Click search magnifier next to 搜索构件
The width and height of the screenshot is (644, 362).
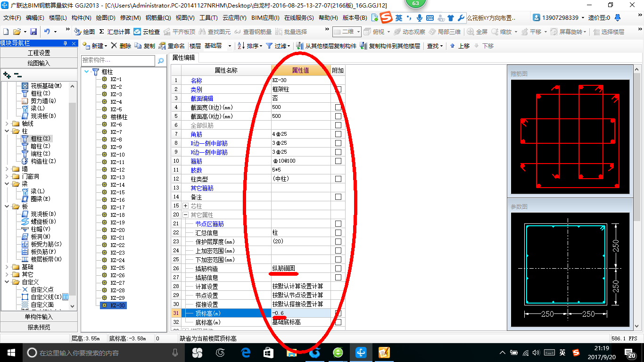(161, 60)
